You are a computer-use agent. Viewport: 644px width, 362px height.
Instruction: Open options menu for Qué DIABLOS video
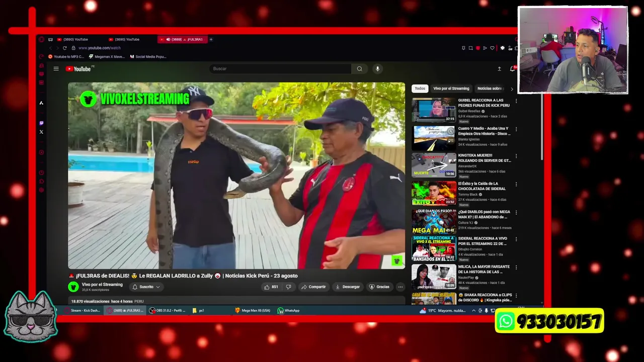516,213
